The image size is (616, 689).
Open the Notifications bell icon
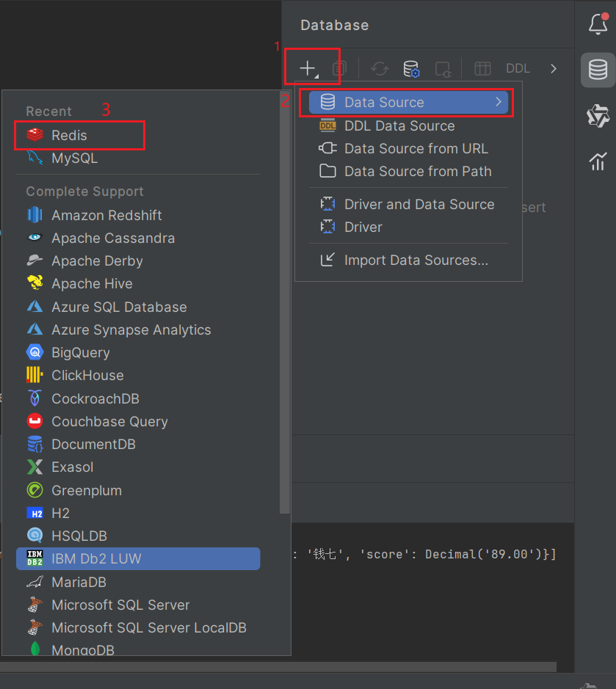(598, 23)
